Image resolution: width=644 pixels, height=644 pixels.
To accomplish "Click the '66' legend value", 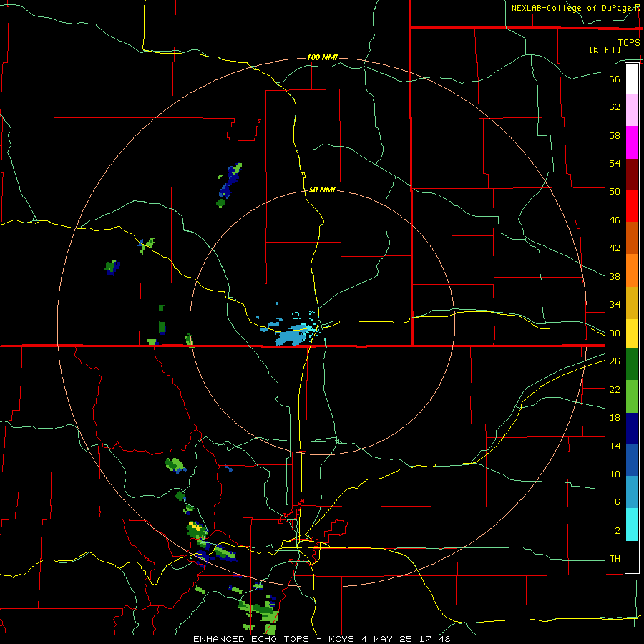I will [x=615, y=79].
